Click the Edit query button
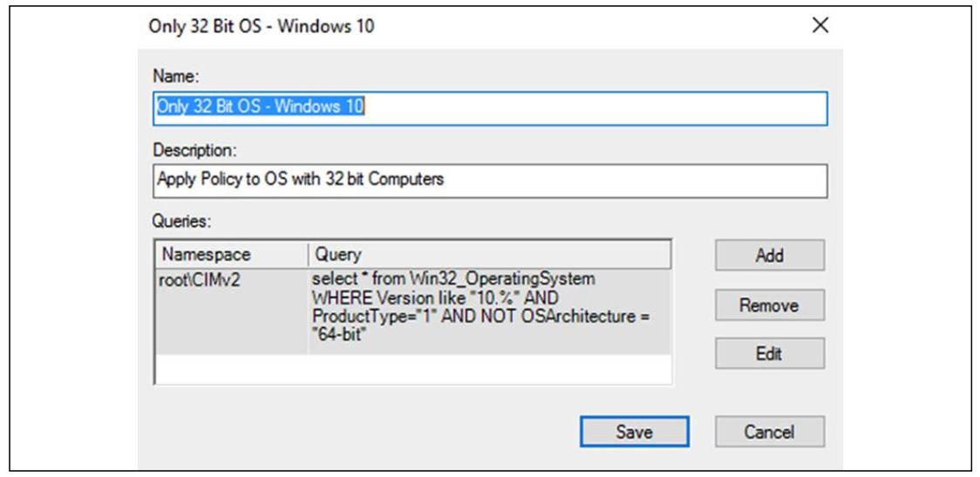980x477 pixels. tap(769, 354)
